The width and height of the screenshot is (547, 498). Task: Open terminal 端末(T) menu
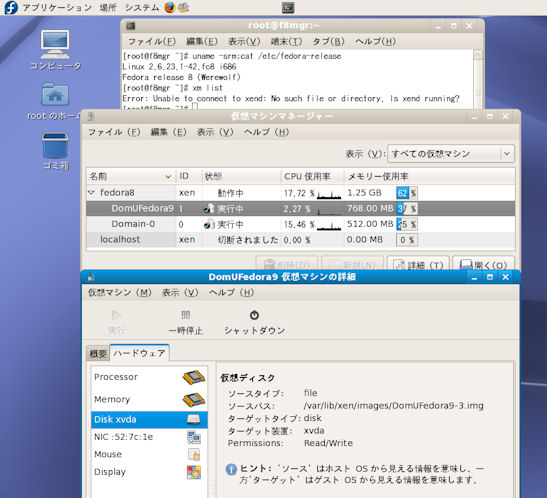[286, 42]
